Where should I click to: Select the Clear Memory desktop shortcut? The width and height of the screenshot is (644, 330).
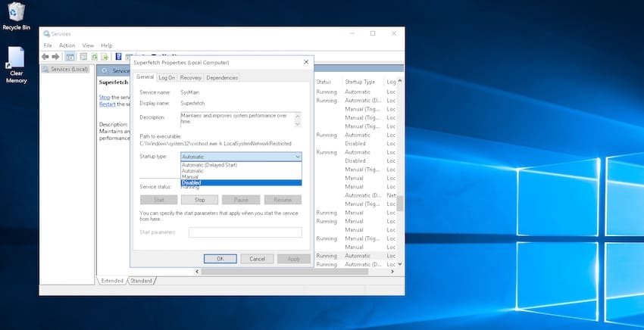[16, 65]
